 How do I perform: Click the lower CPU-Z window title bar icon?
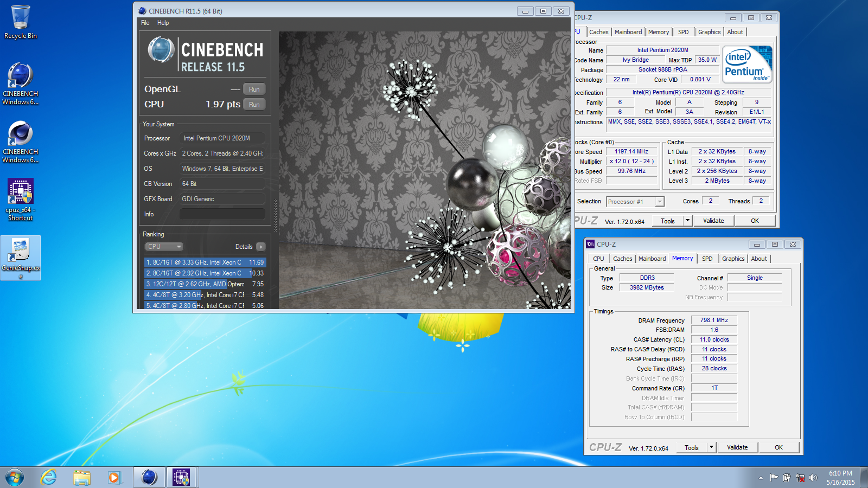click(590, 244)
